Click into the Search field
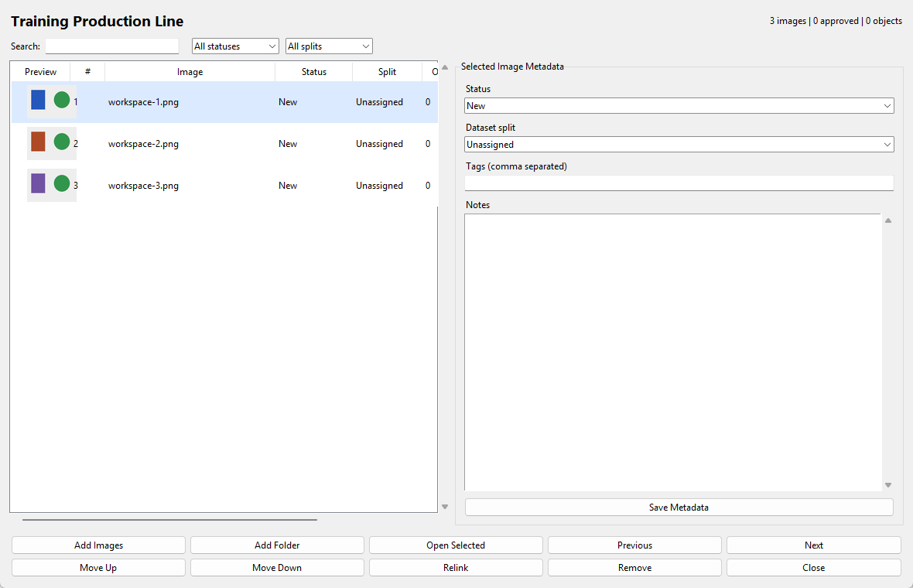 (x=112, y=46)
